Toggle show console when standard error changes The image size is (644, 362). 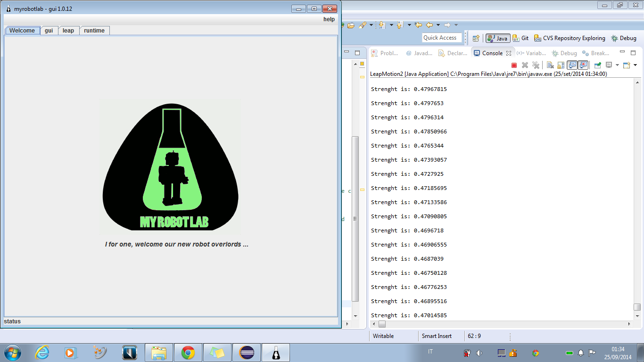pos(583,65)
